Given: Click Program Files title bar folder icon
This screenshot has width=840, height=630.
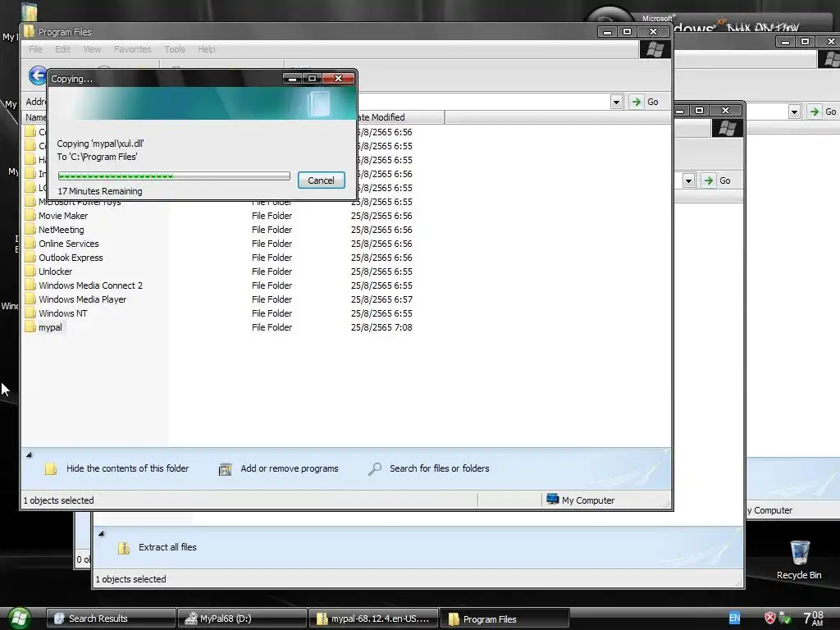Looking at the screenshot, I should 29,32.
